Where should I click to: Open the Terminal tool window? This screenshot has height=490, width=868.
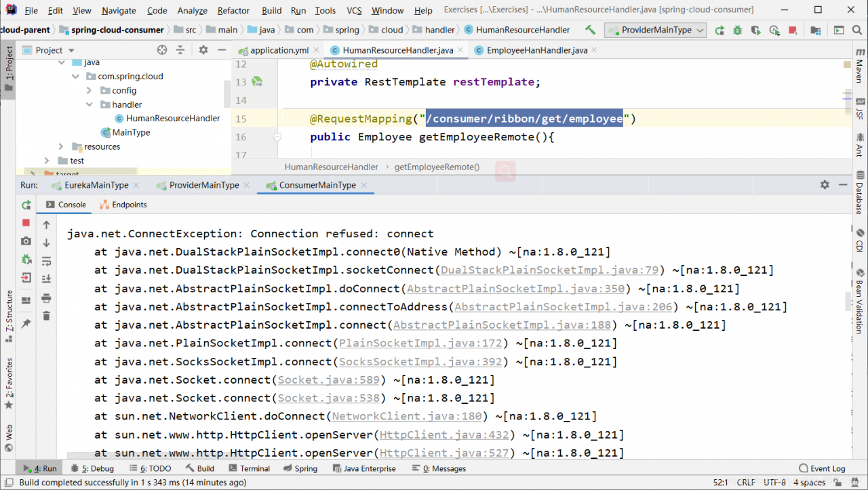[x=249, y=468]
